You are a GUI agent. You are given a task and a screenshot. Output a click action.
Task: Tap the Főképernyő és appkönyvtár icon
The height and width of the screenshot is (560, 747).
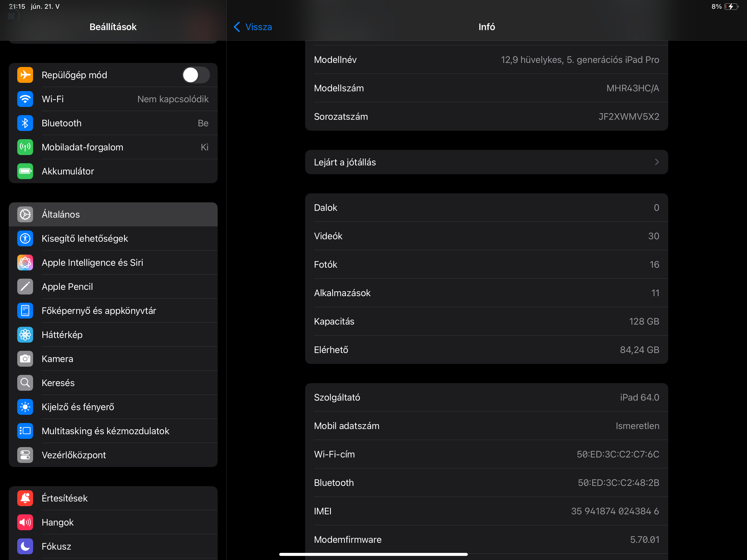25,311
